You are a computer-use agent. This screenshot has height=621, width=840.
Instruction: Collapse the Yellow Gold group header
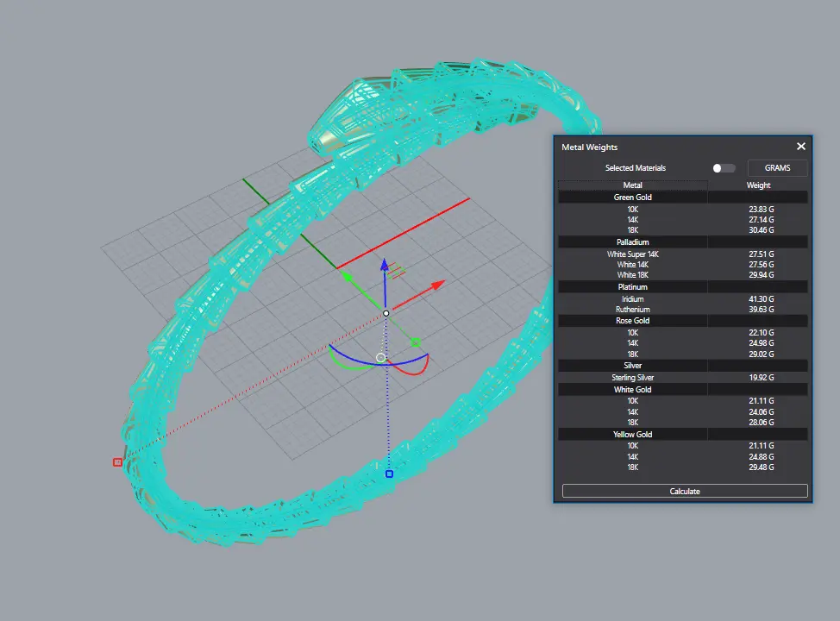click(x=632, y=435)
